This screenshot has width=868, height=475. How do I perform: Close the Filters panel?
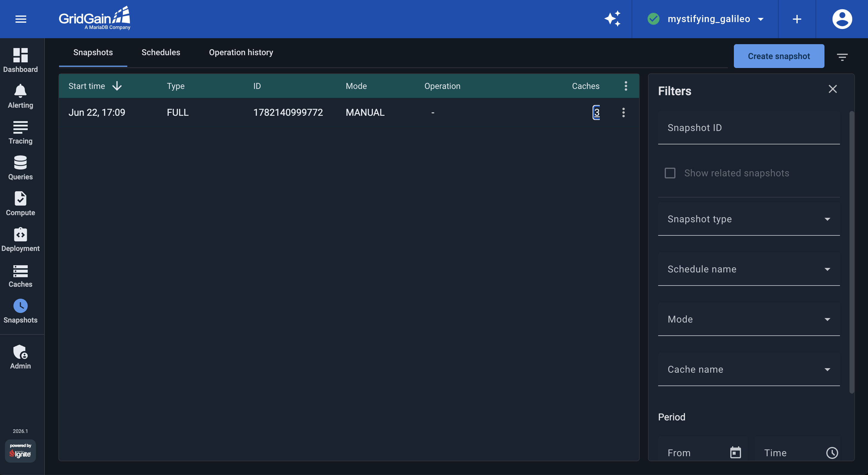tap(833, 89)
